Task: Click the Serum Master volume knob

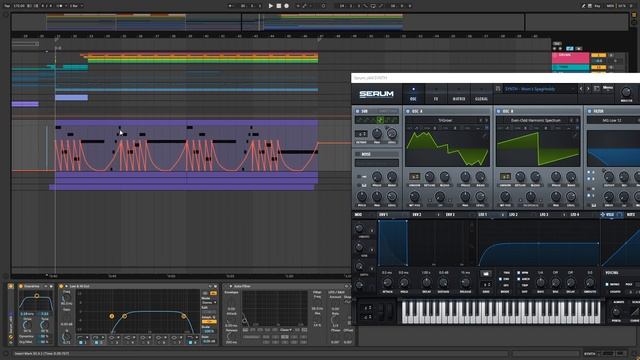Action: tap(626, 92)
